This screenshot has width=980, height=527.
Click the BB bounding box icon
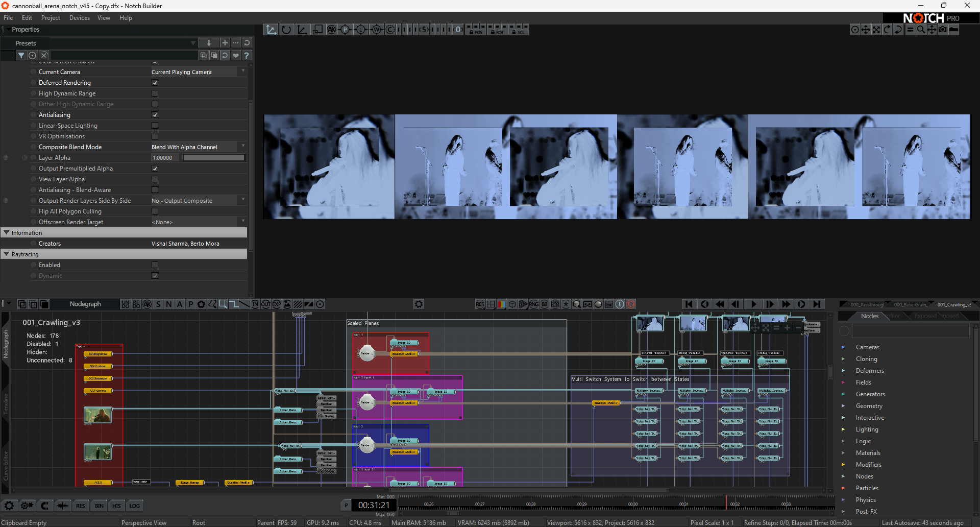tap(545, 304)
